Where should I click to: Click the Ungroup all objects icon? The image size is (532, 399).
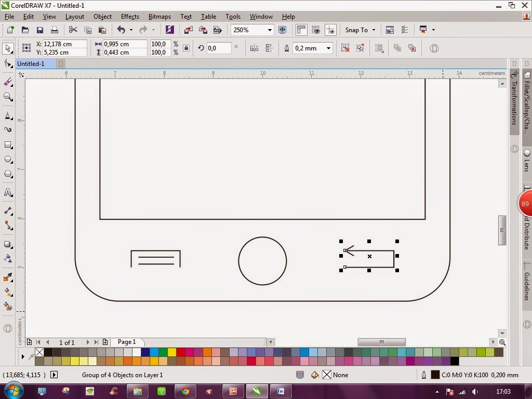[360, 48]
